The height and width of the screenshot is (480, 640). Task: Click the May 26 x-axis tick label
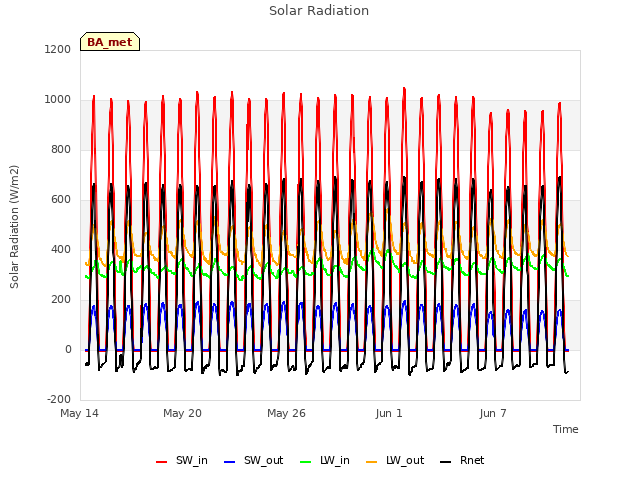pos(286,413)
